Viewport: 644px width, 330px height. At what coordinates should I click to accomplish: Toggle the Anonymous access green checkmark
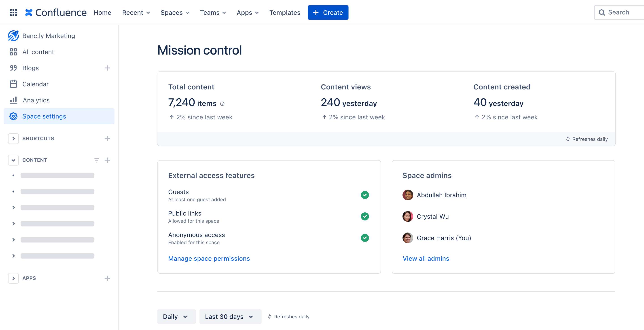point(364,238)
